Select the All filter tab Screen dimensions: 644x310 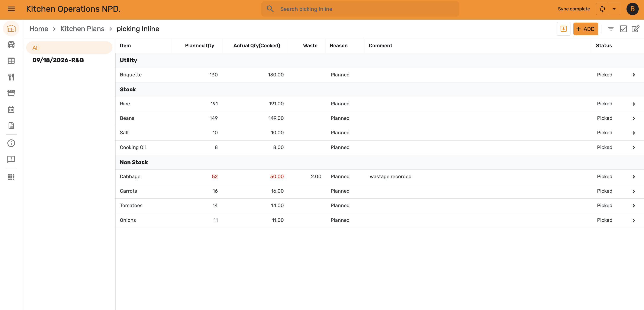[69, 48]
